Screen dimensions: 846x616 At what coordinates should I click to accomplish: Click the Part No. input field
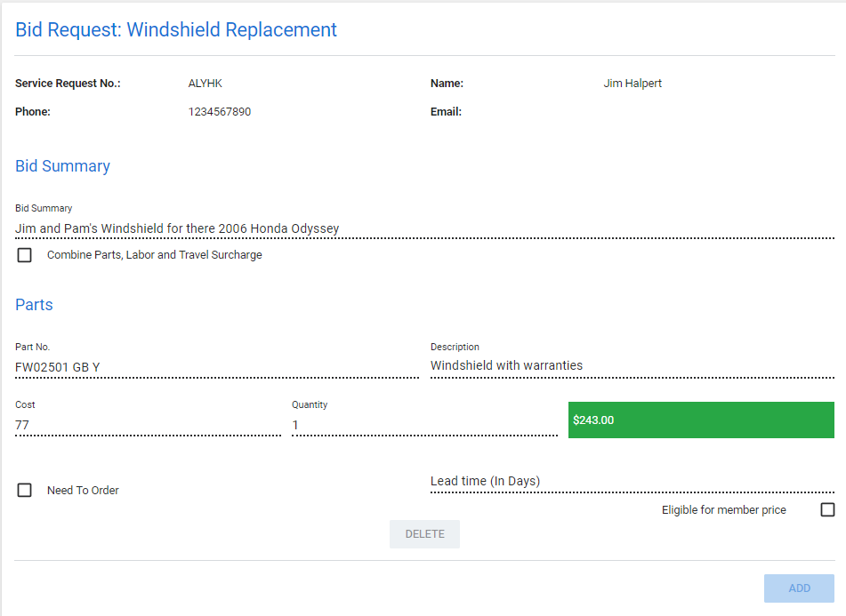pos(217,367)
